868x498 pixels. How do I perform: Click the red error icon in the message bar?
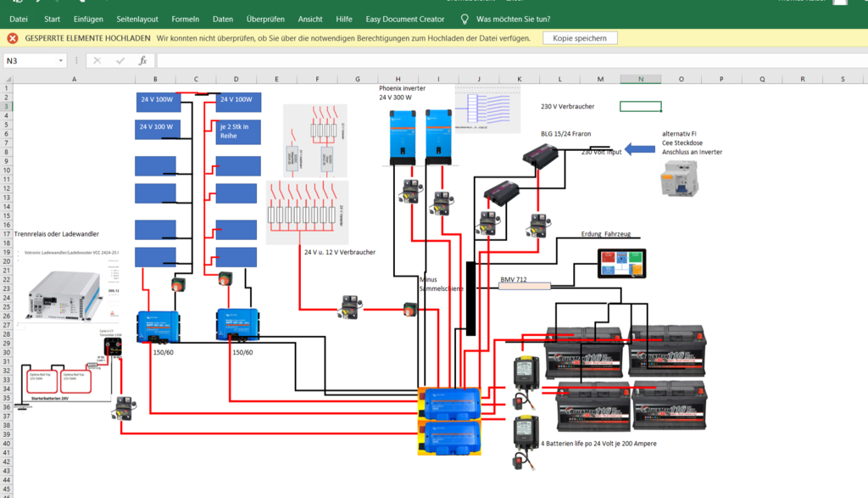click(x=12, y=38)
